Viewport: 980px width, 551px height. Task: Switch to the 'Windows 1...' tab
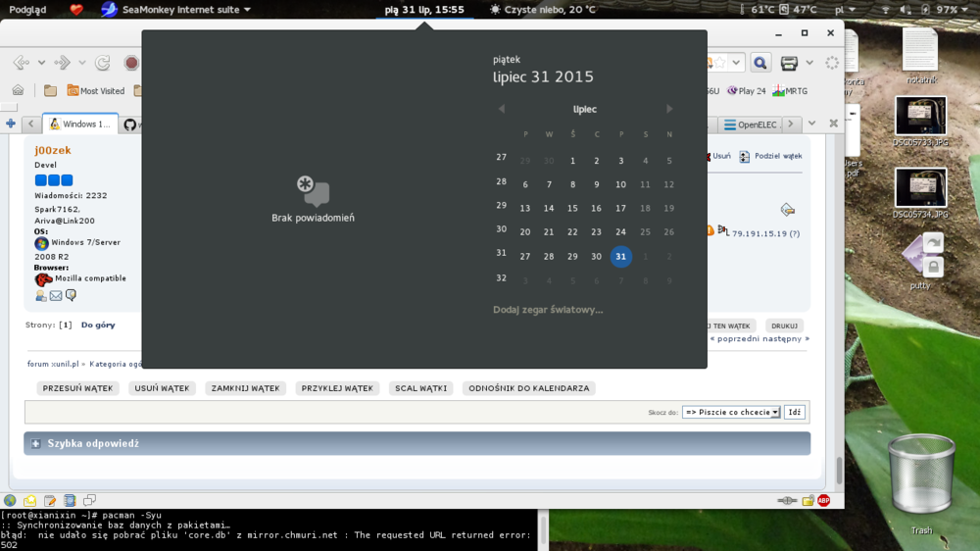(x=80, y=124)
